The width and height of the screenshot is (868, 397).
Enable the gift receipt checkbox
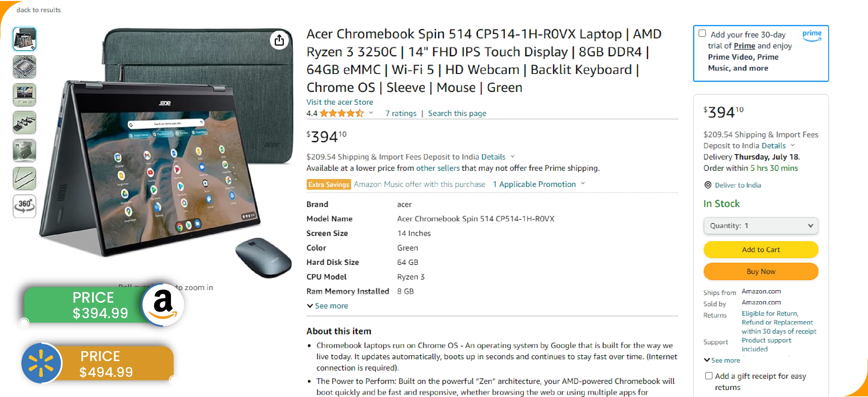pyautogui.click(x=709, y=375)
